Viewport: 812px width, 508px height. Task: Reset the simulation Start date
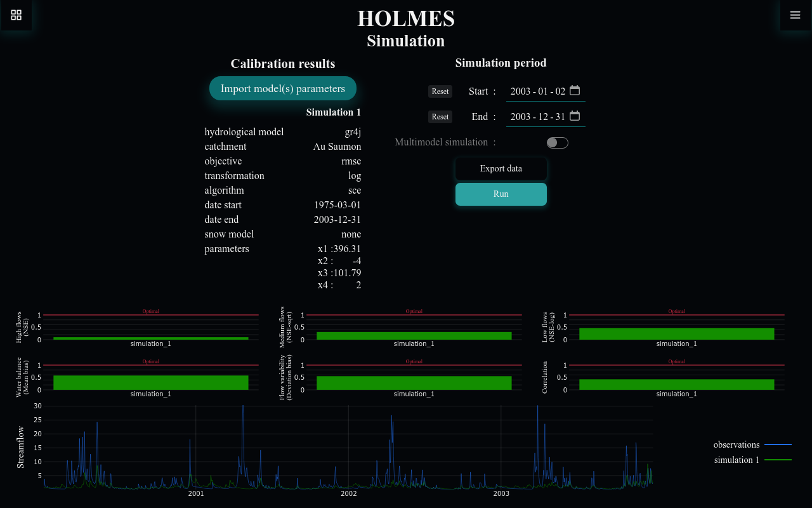pos(440,91)
